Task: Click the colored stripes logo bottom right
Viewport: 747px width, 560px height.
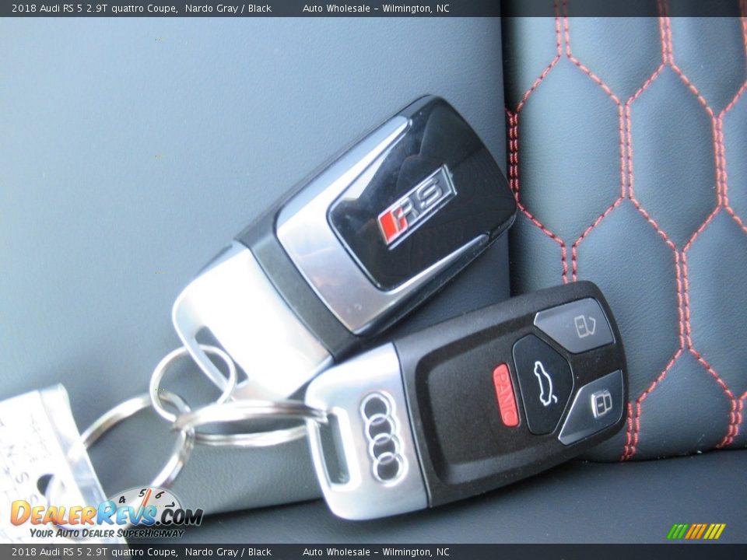Action: pos(696,531)
